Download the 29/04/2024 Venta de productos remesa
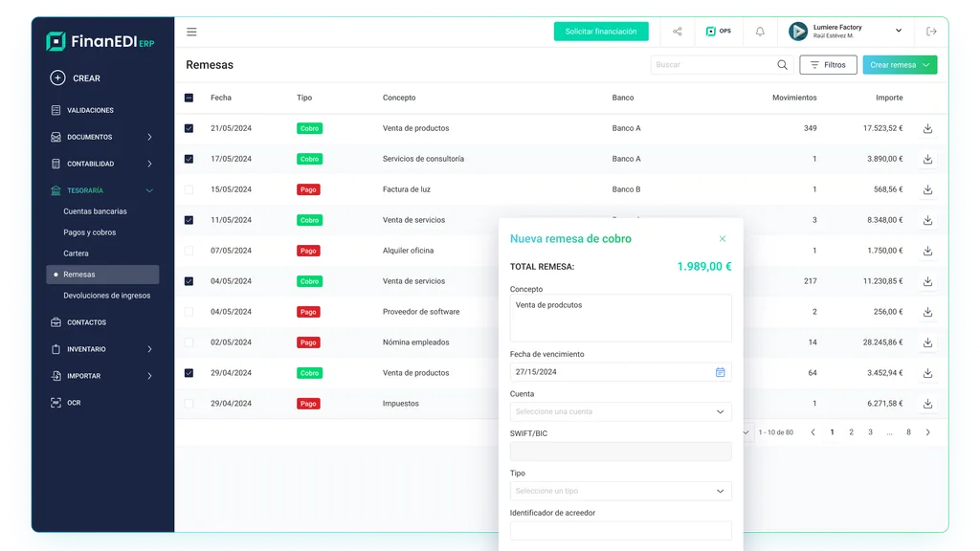The height and width of the screenshot is (551, 980). (927, 374)
